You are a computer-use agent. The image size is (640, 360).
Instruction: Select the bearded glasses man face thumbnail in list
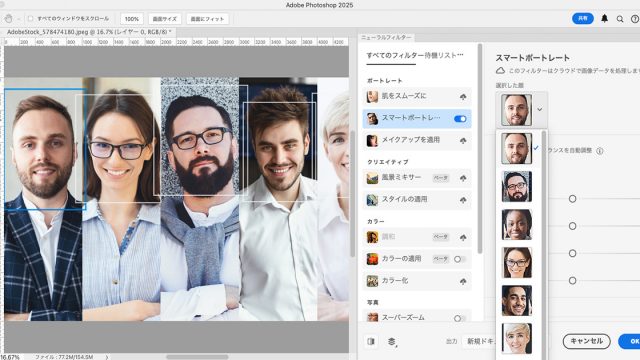(x=517, y=187)
